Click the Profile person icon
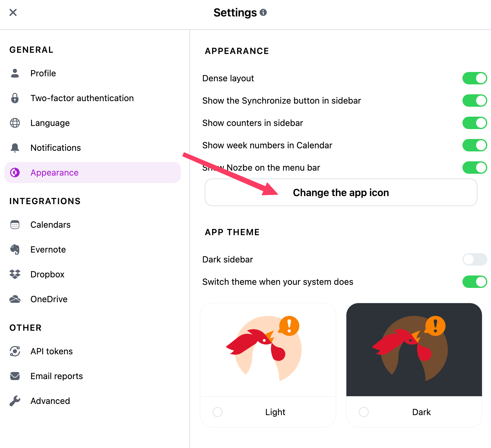Viewport: 491px width, 448px height. pos(15,73)
